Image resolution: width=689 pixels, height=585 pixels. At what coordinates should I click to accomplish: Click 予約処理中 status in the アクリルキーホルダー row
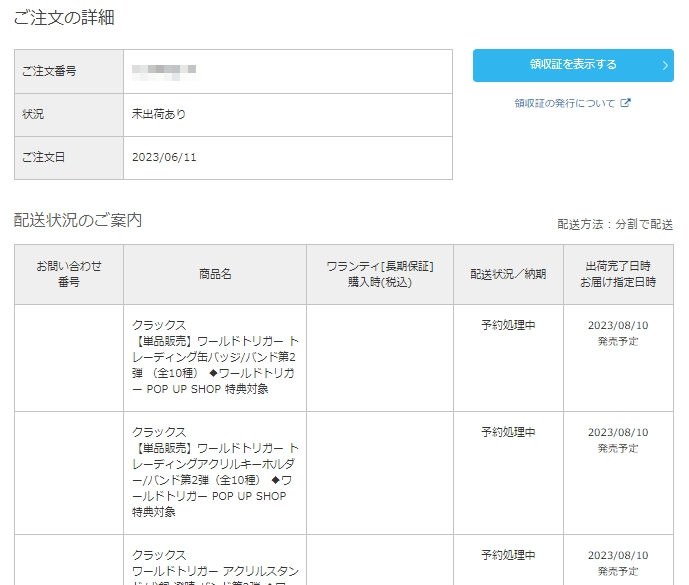pos(508,432)
